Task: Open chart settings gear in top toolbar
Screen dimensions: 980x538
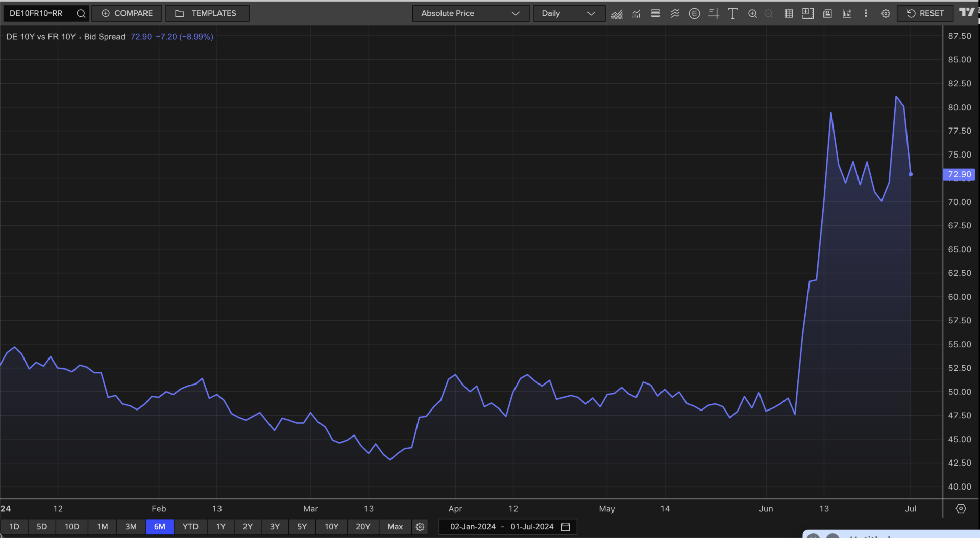Action: pos(886,14)
